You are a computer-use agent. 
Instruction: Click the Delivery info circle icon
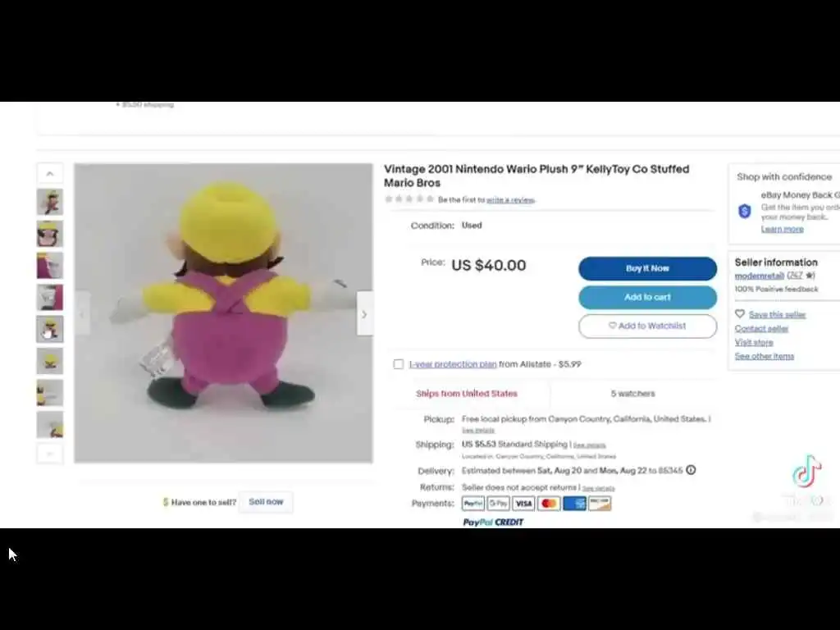691,470
